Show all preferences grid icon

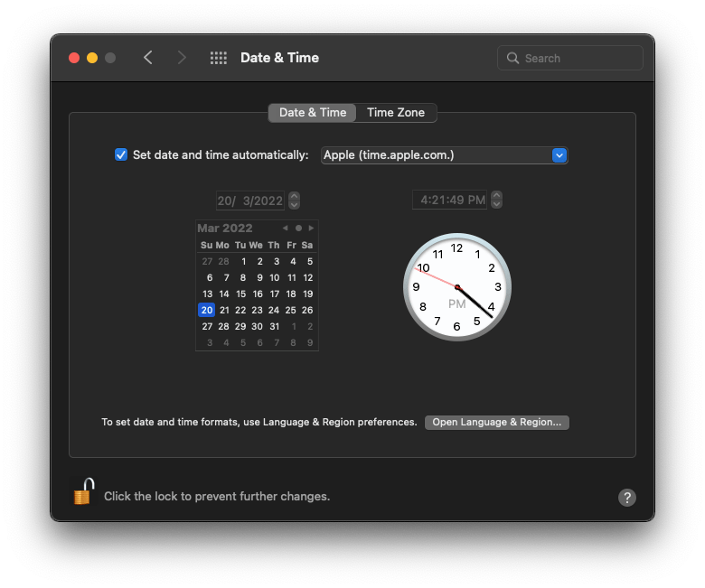219,58
